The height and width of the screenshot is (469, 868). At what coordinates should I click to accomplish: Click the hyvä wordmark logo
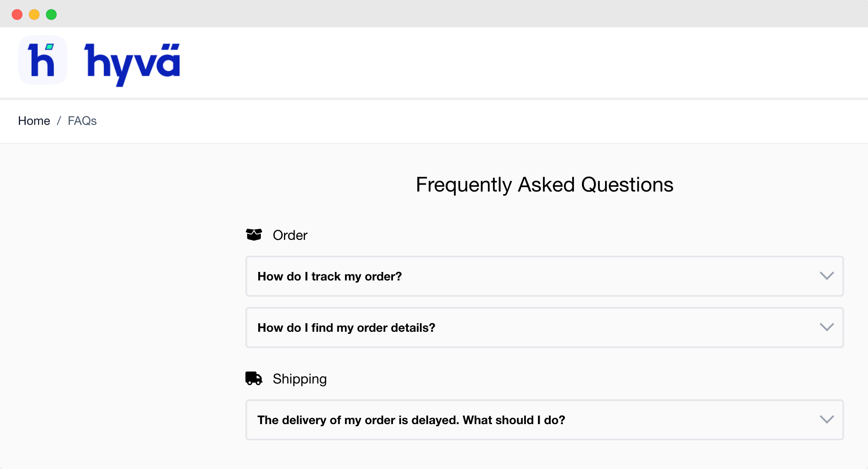(133, 63)
